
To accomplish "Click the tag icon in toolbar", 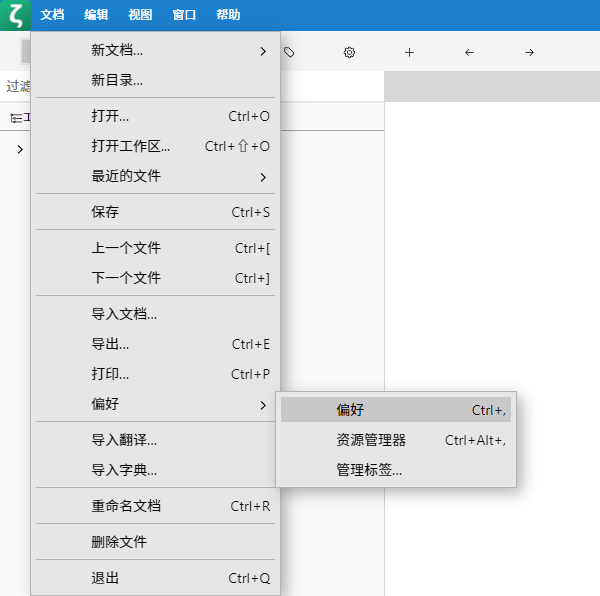I will [x=289, y=52].
